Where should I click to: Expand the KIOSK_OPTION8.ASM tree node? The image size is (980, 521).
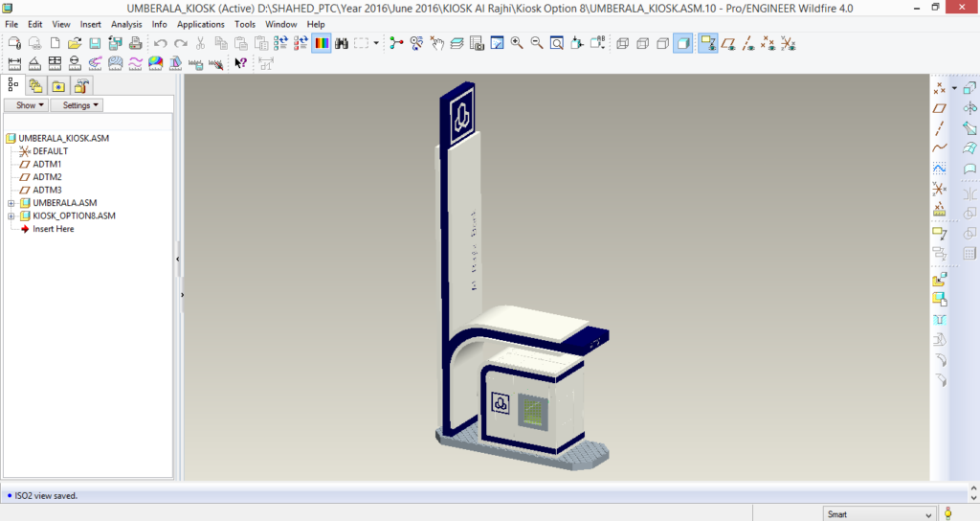(x=11, y=216)
